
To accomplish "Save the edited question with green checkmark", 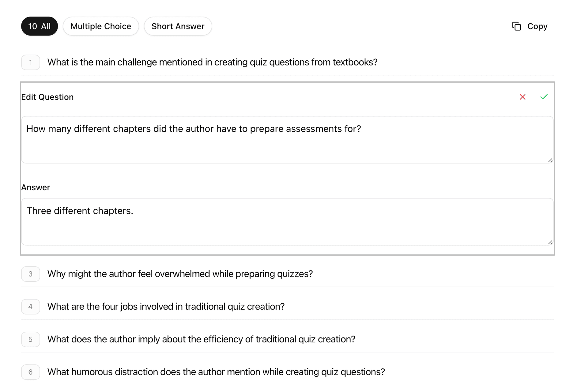I will (544, 97).
